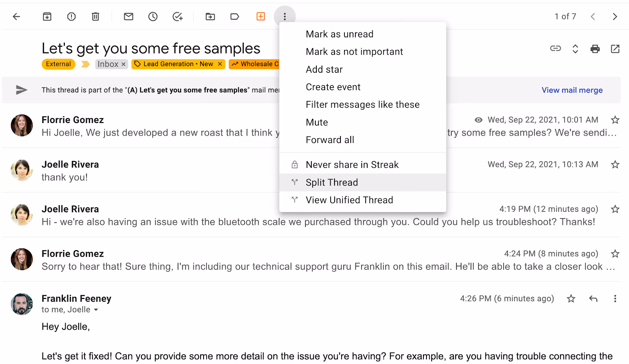
Task: Expand Joelle's bluetooth scale message
Action: [x=311, y=215]
